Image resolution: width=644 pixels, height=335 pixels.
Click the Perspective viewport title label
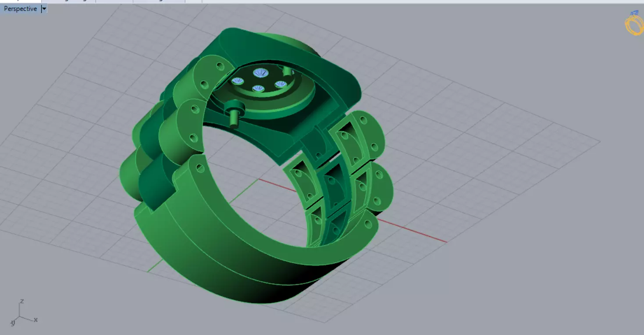[x=20, y=9]
